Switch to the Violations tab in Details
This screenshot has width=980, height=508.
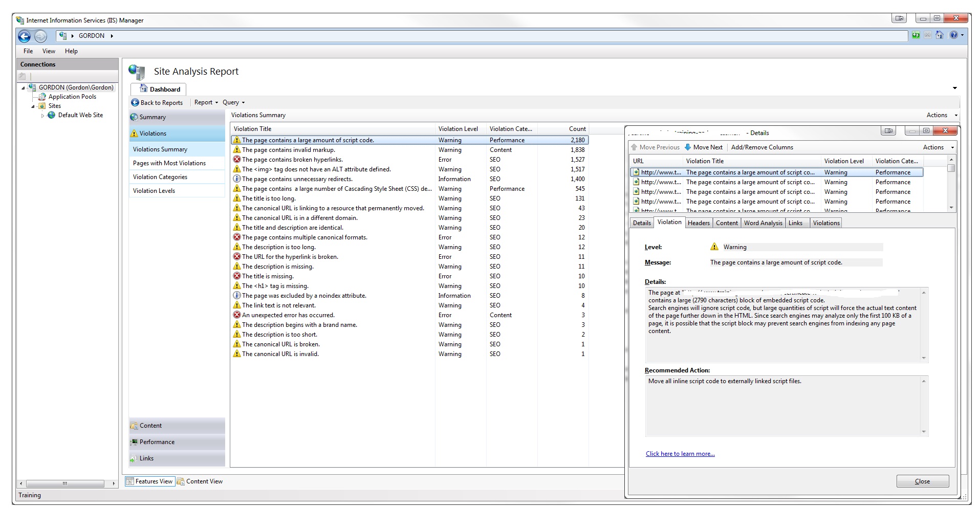click(826, 223)
